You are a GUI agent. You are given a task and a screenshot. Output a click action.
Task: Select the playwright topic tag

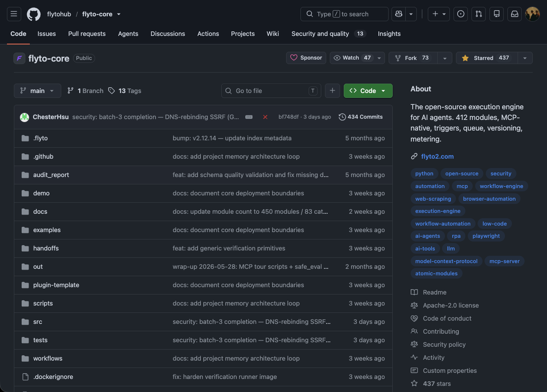pyautogui.click(x=486, y=236)
